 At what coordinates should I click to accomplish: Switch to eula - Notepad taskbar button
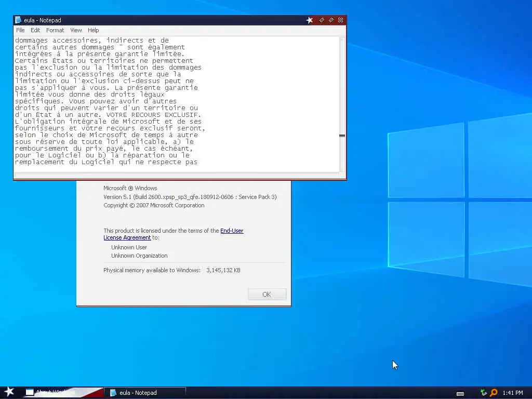point(146,393)
